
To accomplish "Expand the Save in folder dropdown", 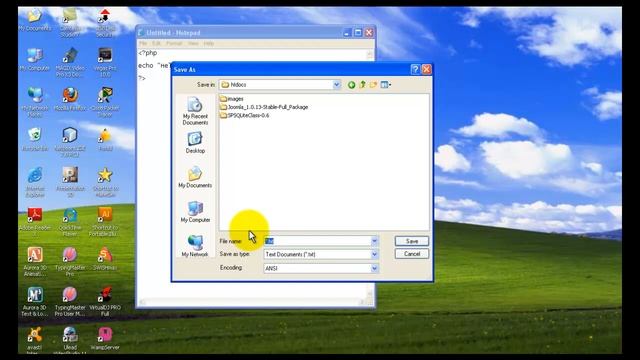I will pyautogui.click(x=336, y=85).
